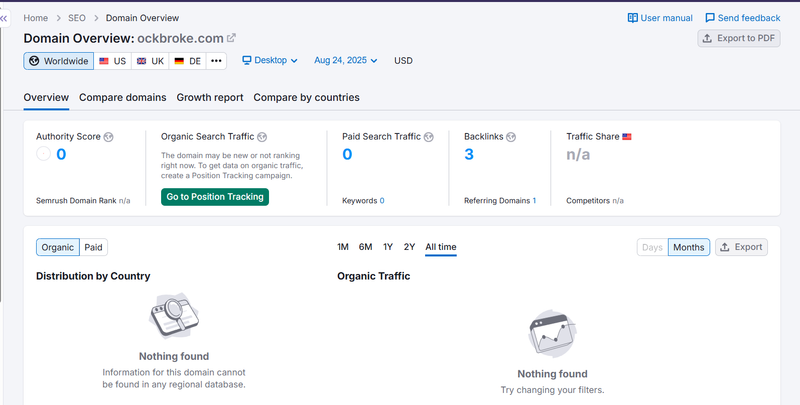Screen dimensions: 800x405
Task: Open Overview tab
Action: (46, 97)
